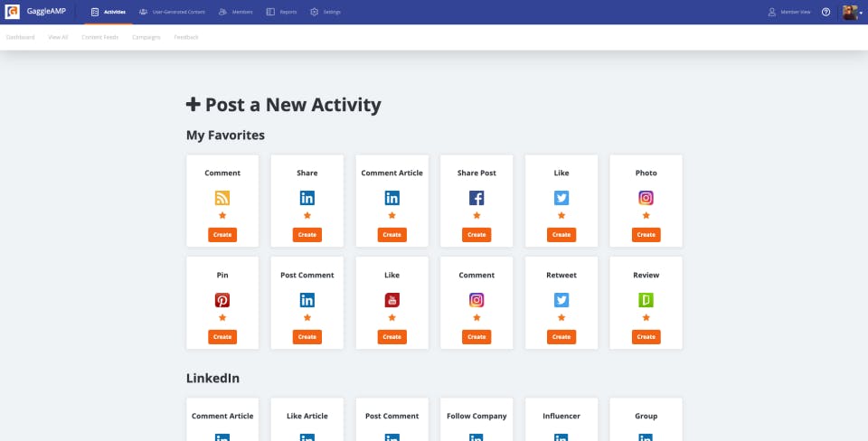Image resolution: width=868 pixels, height=441 pixels.
Task: Click the Post a New Activity heading
Action: coord(283,105)
